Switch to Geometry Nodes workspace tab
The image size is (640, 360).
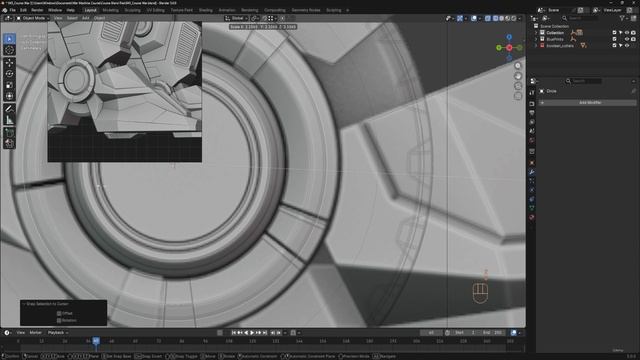point(306,10)
